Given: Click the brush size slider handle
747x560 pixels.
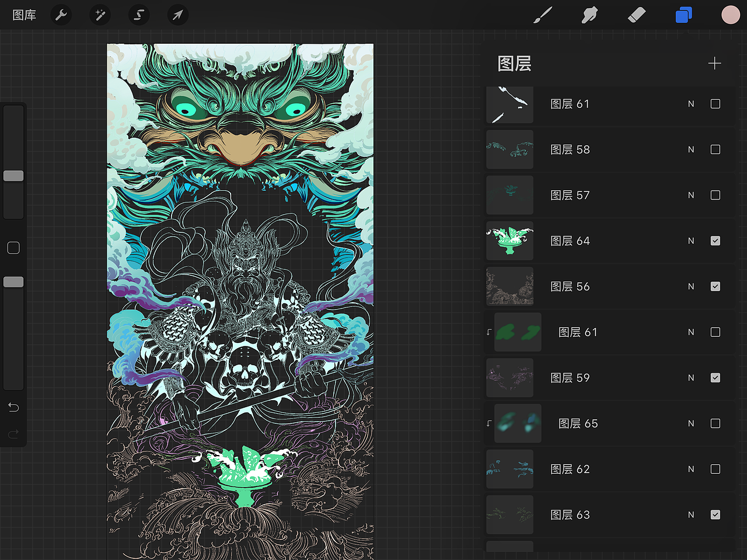Looking at the screenshot, I should (13, 176).
